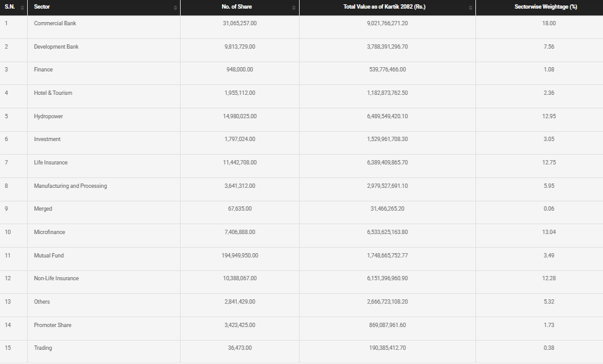Select the Promoter Share row label
Screen dimensions: 603x364
coord(52,325)
